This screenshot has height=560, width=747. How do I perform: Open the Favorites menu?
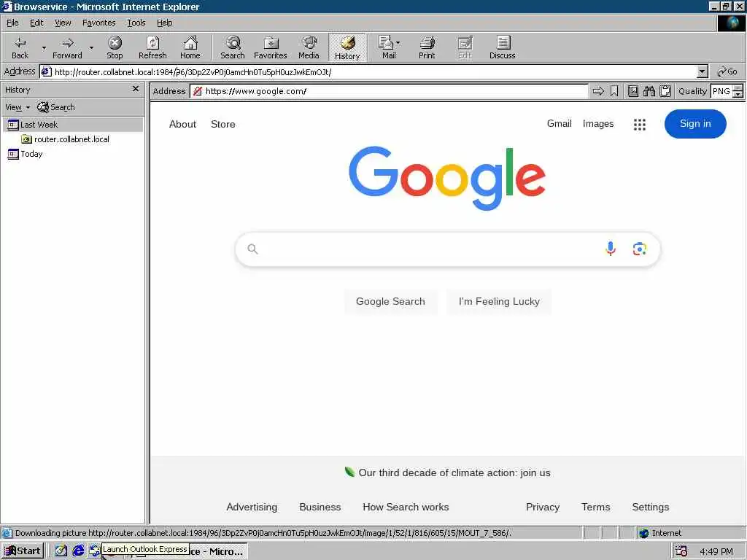click(x=99, y=23)
